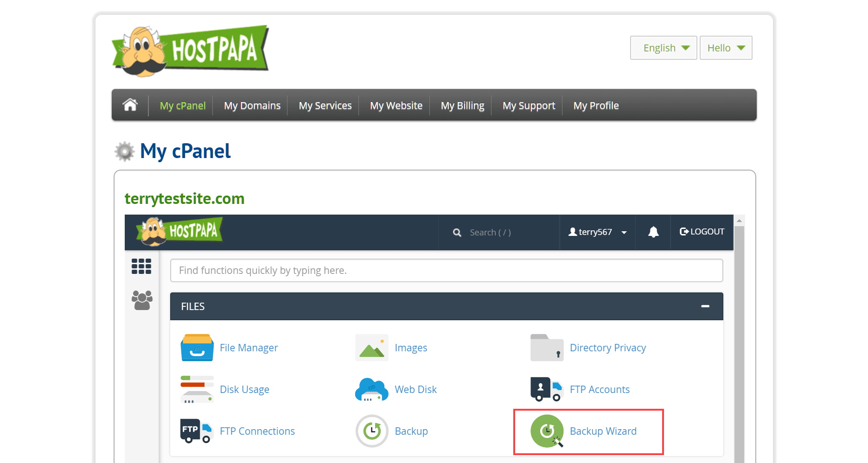Click the Backup clock icon
This screenshot has height=463, width=868.
pos(372,431)
